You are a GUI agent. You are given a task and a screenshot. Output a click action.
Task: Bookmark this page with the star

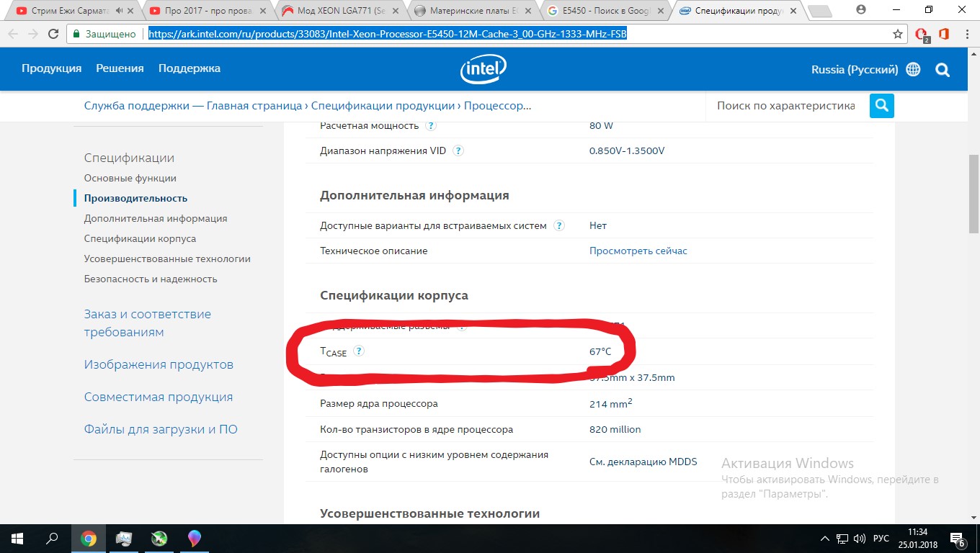pyautogui.click(x=898, y=34)
